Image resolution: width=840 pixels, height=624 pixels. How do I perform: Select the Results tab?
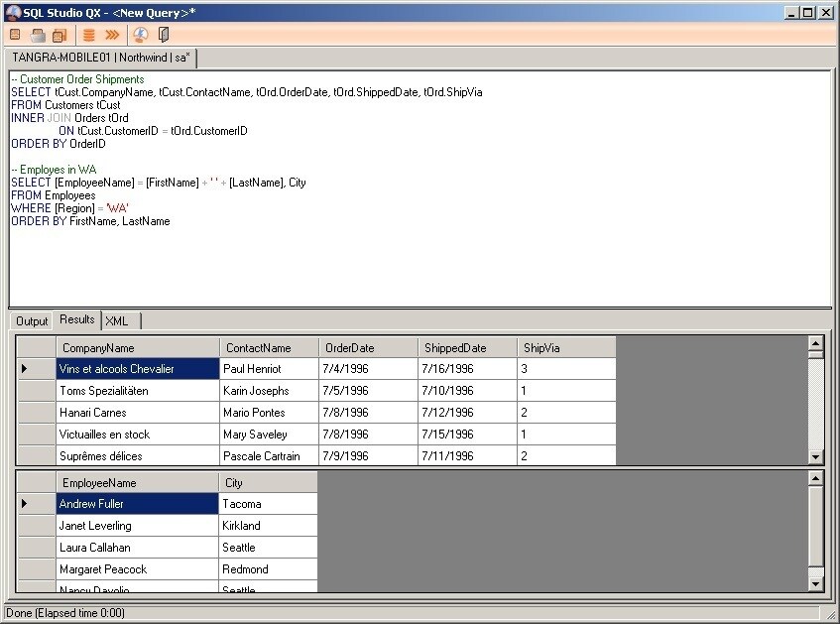(x=76, y=319)
